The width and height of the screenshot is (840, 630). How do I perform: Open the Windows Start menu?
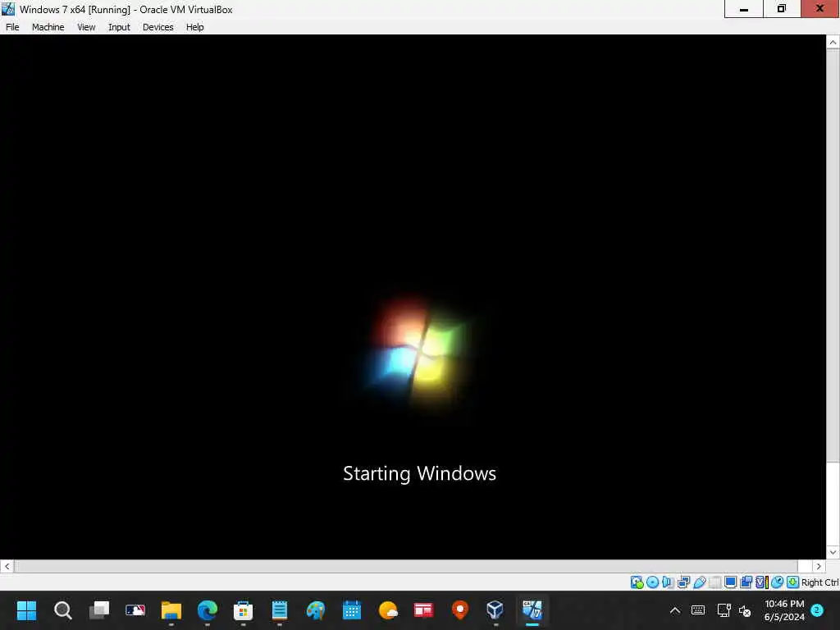pyautogui.click(x=26, y=610)
